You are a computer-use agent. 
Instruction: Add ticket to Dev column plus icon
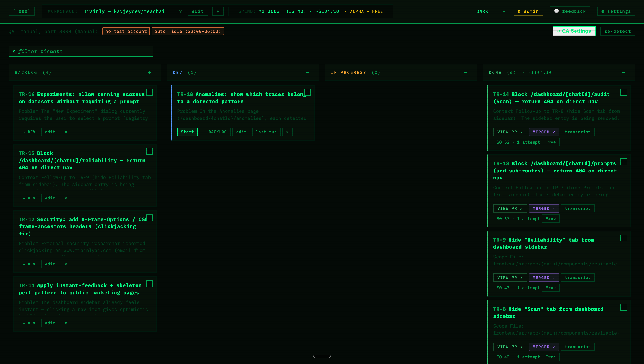pos(308,73)
